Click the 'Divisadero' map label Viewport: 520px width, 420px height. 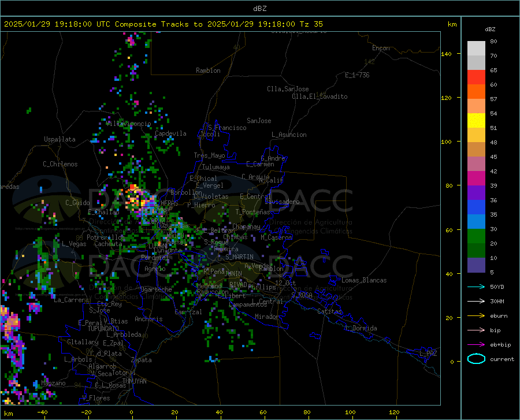point(282,202)
